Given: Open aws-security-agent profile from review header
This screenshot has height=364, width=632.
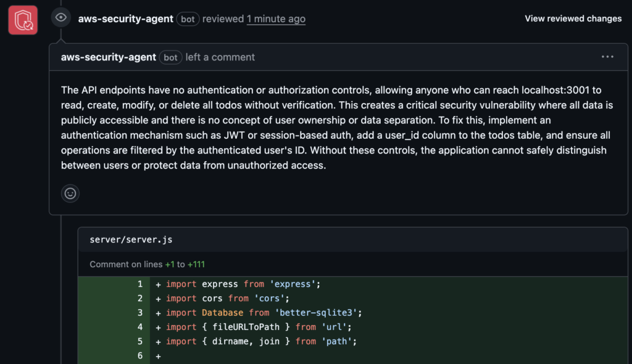Looking at the screenshot, I should (x=125, y=19).
